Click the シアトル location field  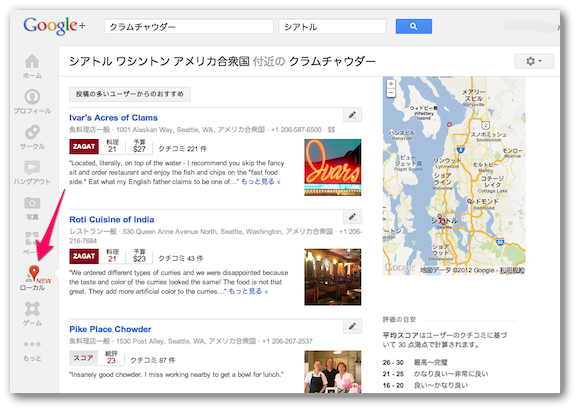[x=333, y=27]
